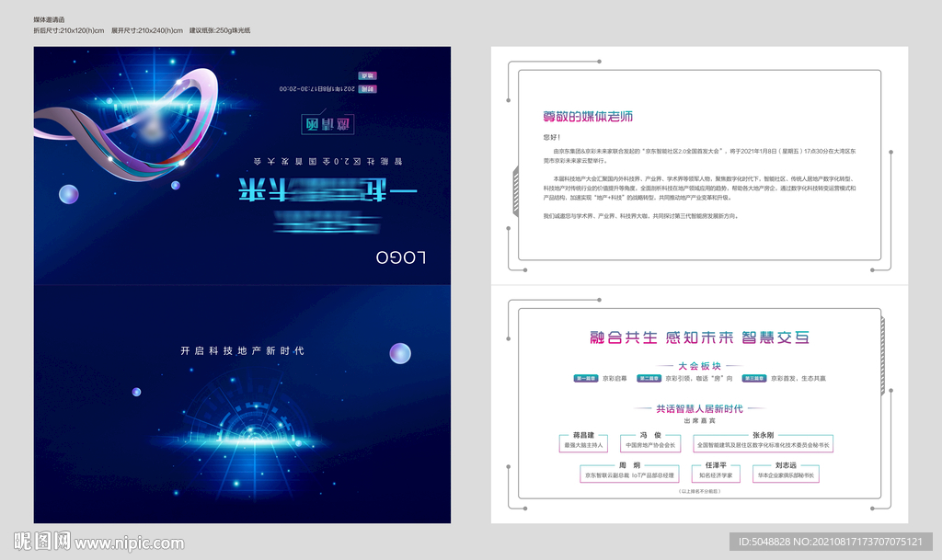Click the inverted '邀请函' badge
The image size is (942, 560).
tap(327, 124)
